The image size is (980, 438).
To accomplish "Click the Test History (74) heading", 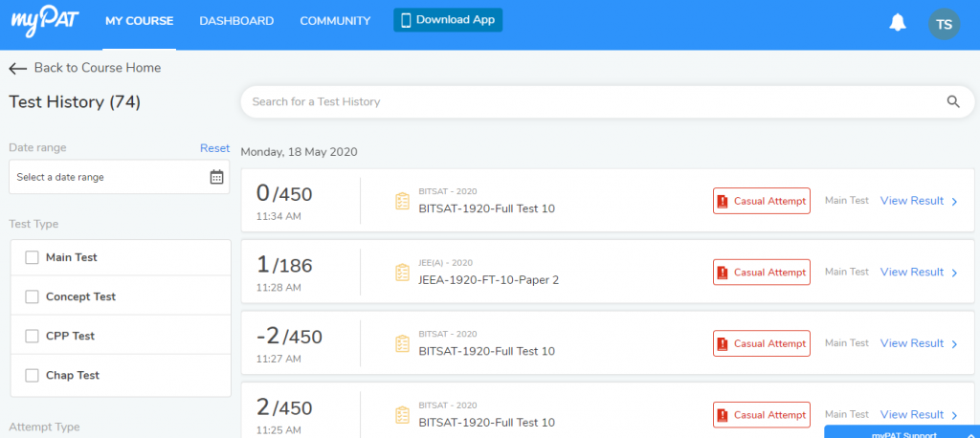I will coord(75,102).
